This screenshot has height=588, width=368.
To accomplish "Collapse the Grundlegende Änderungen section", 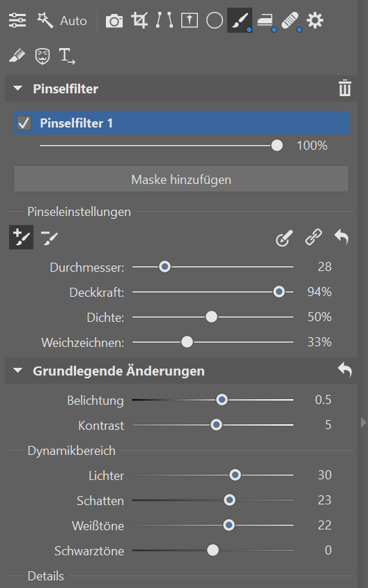I will 17,371.
